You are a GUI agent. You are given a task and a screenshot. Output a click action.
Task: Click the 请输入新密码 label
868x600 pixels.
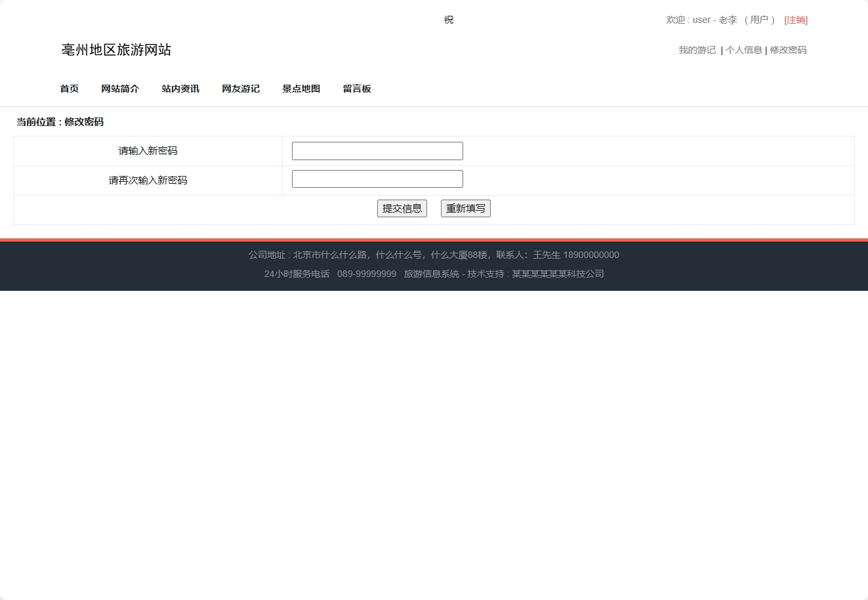pyautogui.click(x=148, y=151)
